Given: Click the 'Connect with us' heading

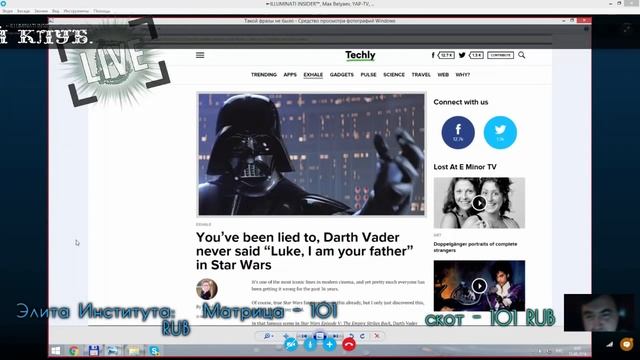Looking at the screenshot, I should pos(461,102).
